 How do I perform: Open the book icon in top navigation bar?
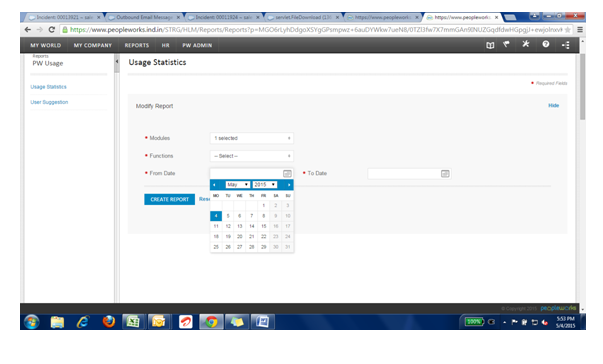click(x=490, y=45)
